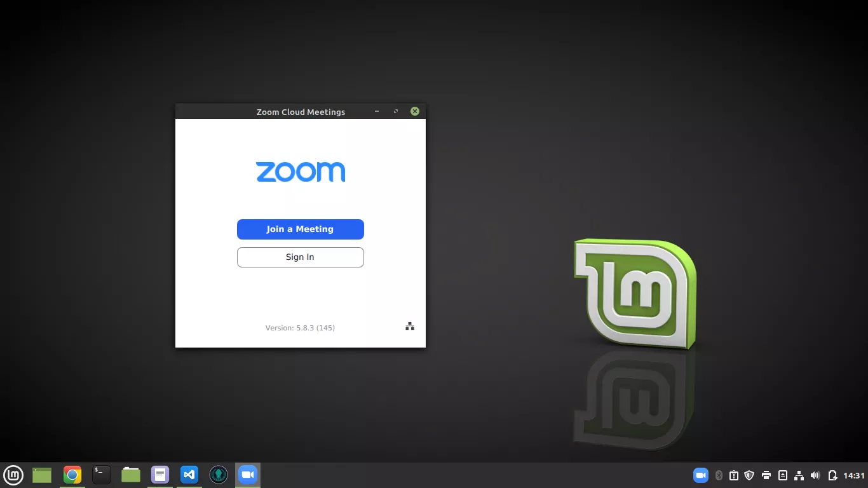Switch to Visual Studio Code in taskbar
The height and width of the screenshot is (488, 868).
(x=189, y=475)
